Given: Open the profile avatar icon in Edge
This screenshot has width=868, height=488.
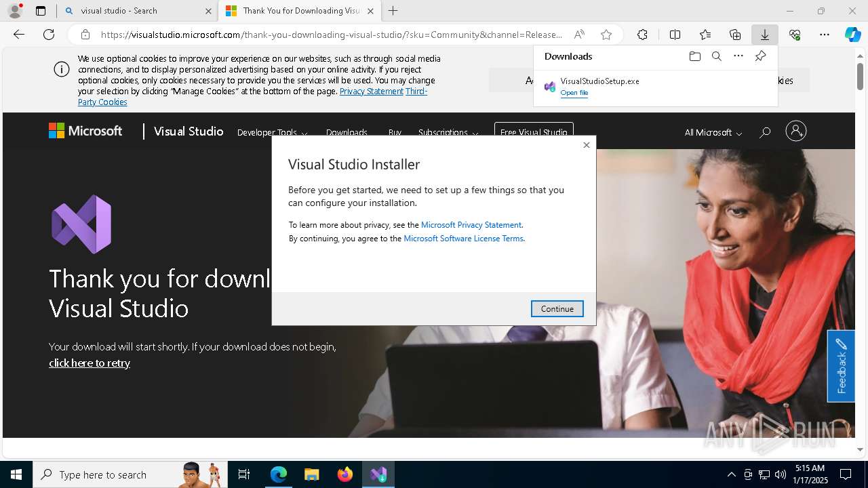Looking at the screenshot, I should [x=14, y=10].
